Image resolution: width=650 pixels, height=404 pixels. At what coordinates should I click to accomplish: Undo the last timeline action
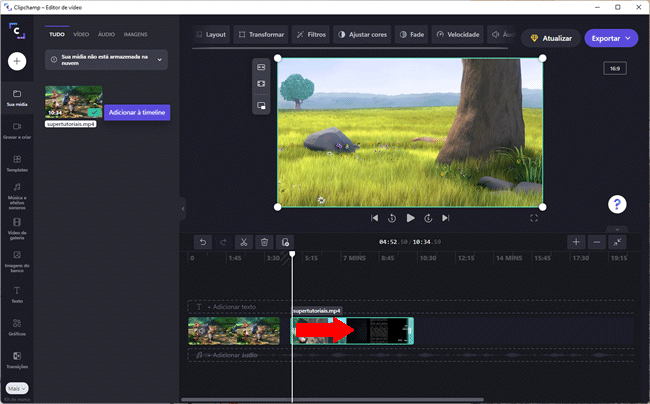click(202, 241)
